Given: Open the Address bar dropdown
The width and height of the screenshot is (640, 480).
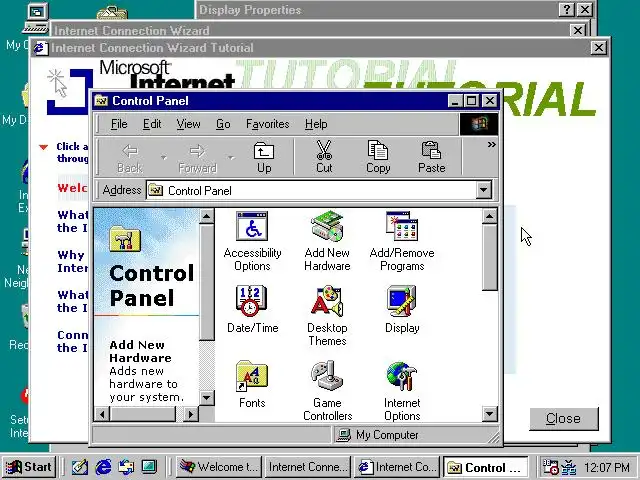Looking at the screenshot, I should tap(483, 190).
